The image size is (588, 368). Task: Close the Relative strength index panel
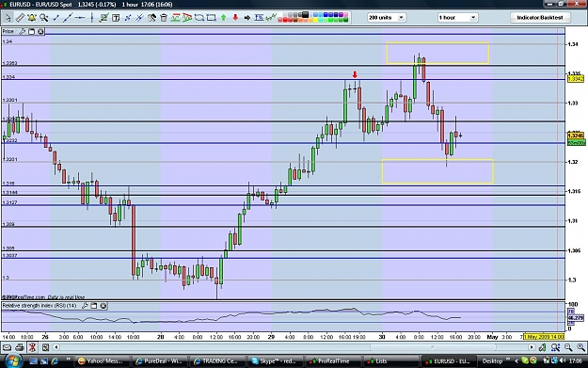pos(103,306)
